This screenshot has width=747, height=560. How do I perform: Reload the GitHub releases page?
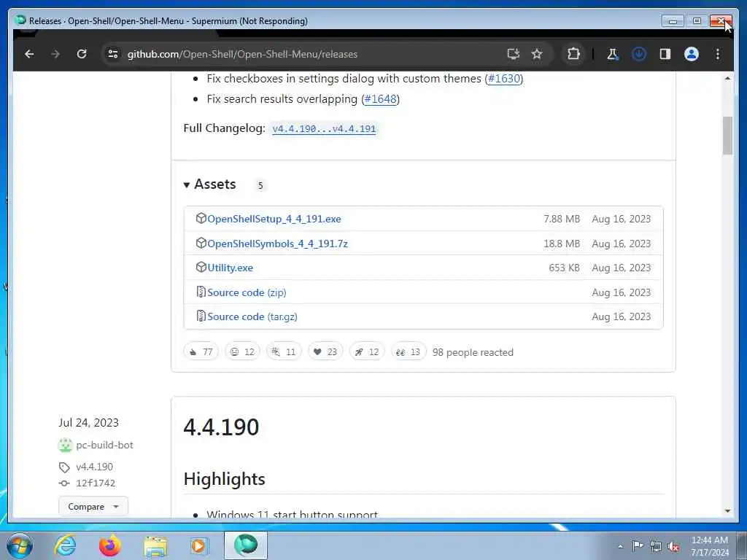[x=82, y=54]
